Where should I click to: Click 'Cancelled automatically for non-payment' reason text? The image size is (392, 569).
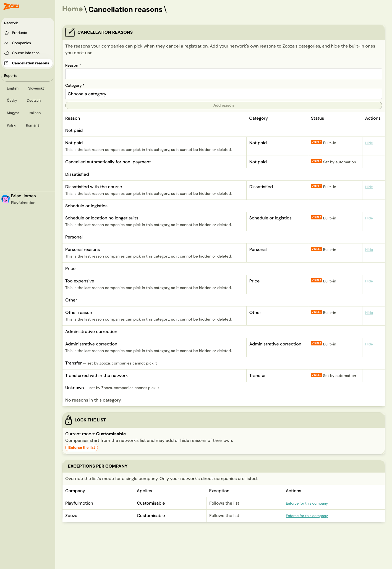[x=108, y=162]
